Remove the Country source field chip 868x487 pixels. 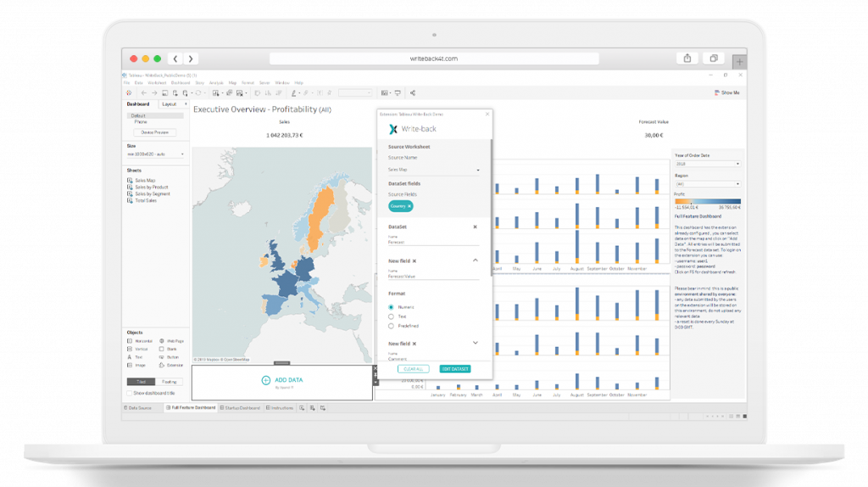(x=409, y=206)
